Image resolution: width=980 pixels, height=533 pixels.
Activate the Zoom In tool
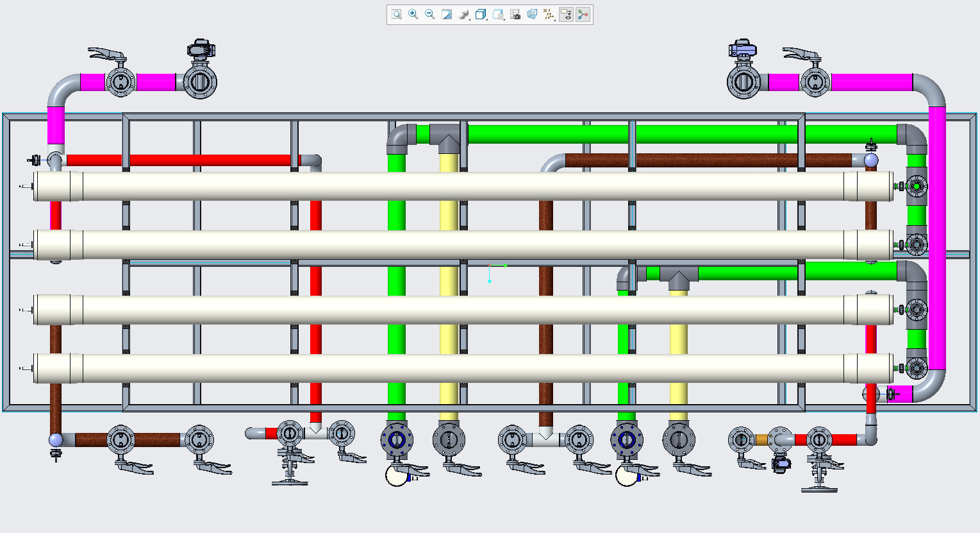[413, 14]
